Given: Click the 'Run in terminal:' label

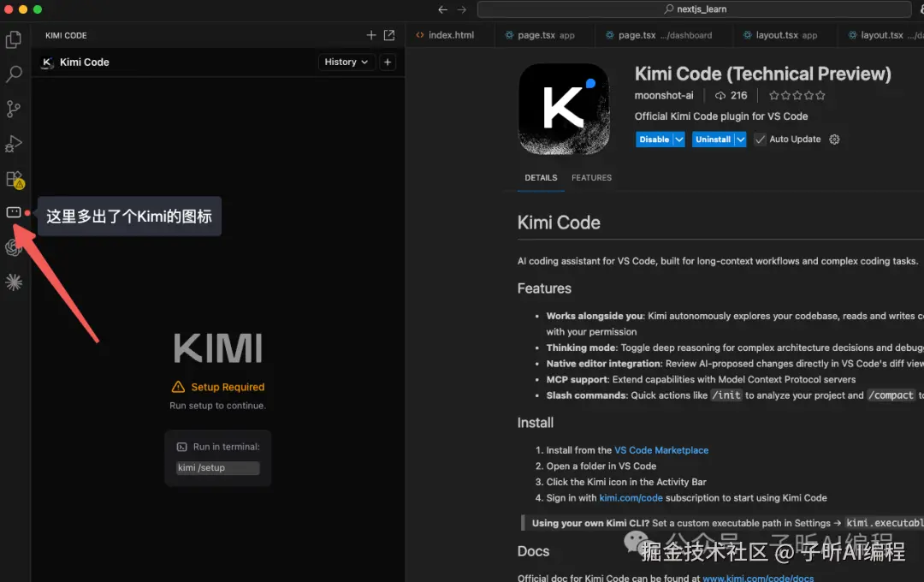Looking at the screenshot, I should [x=226, y=447].
